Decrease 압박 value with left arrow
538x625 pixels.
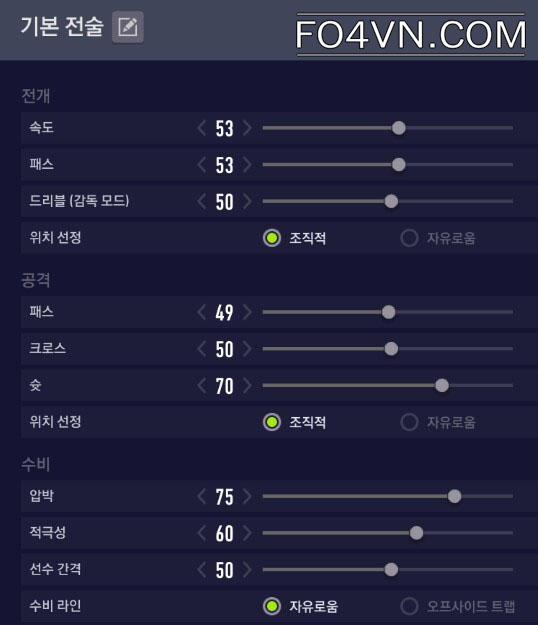pos(202,497)
